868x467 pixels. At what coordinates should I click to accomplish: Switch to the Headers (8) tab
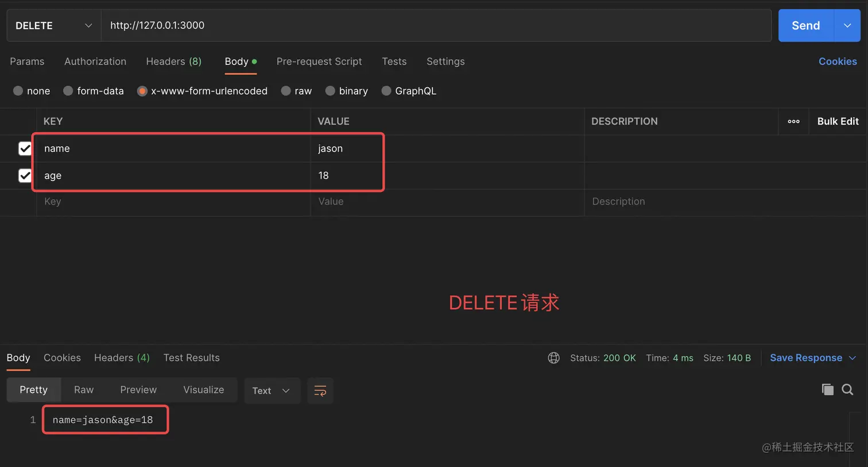pos(173,61)
